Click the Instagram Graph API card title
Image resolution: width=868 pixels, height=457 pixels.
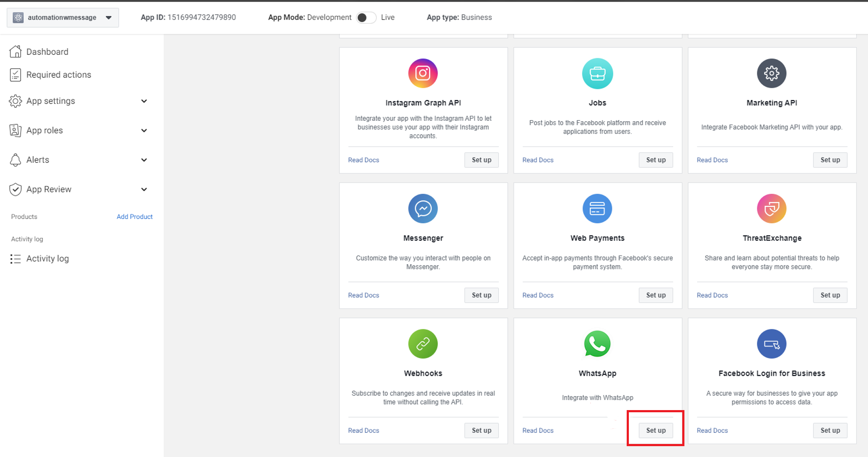[x=423, y=103]
